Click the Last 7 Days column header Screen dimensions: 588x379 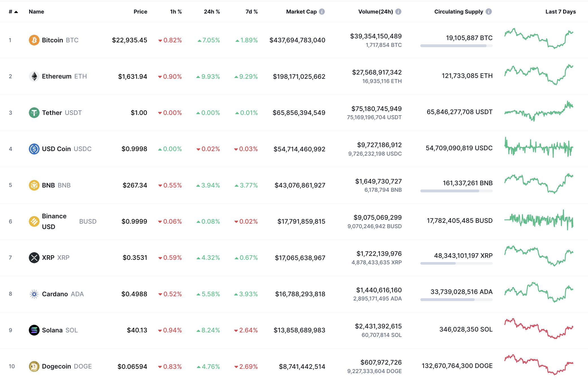(x=560, y=12)
